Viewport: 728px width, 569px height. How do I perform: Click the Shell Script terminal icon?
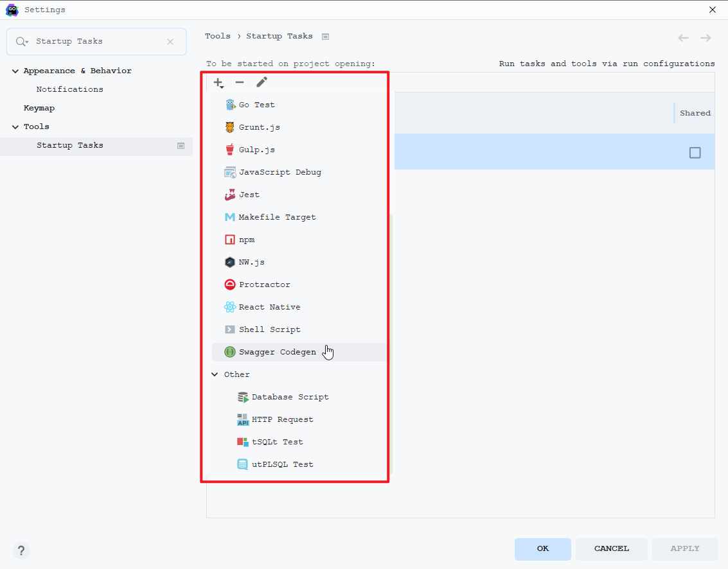tap(230, 329)
